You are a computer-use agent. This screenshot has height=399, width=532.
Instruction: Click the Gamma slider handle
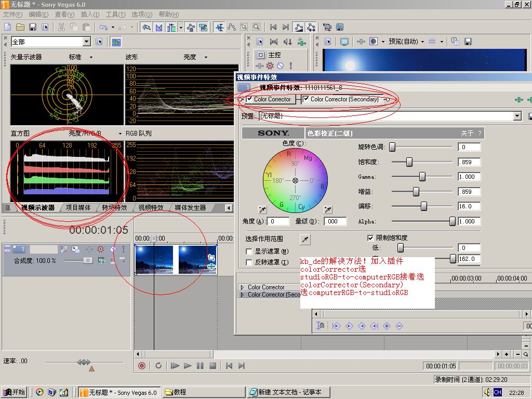coord(422,177)
